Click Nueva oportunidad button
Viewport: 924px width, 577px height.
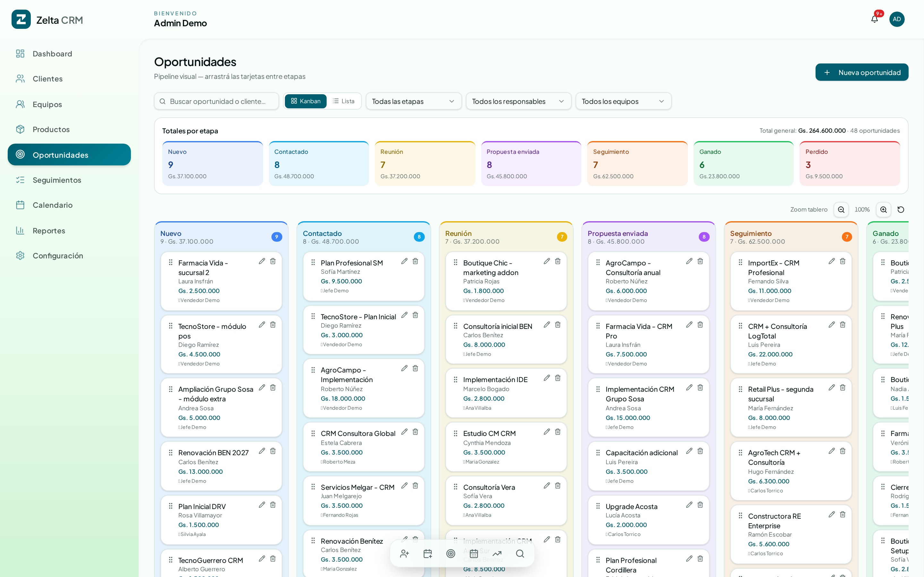pos(862,72)
